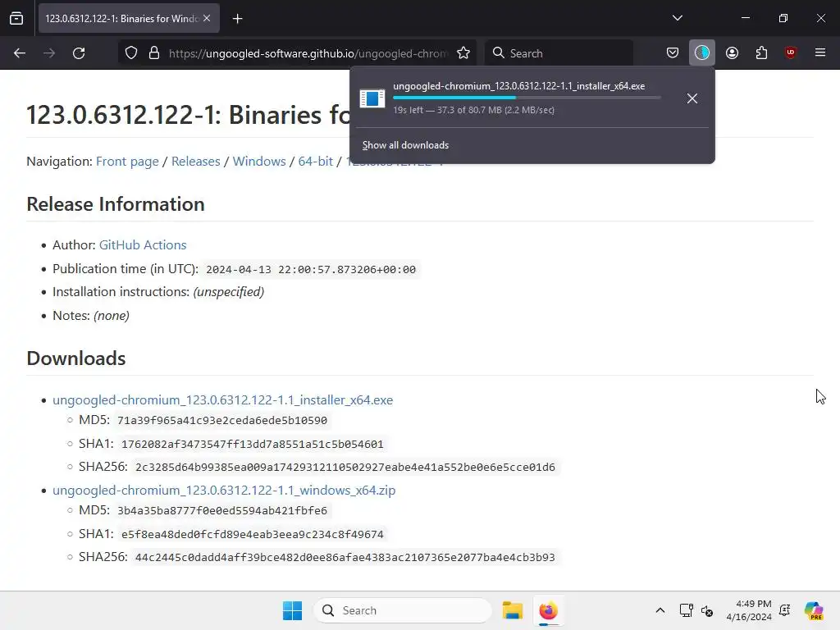The height and width of the screenshot is (630, 840).
Task: Open Firefox account menu
Action: (732, 53)
